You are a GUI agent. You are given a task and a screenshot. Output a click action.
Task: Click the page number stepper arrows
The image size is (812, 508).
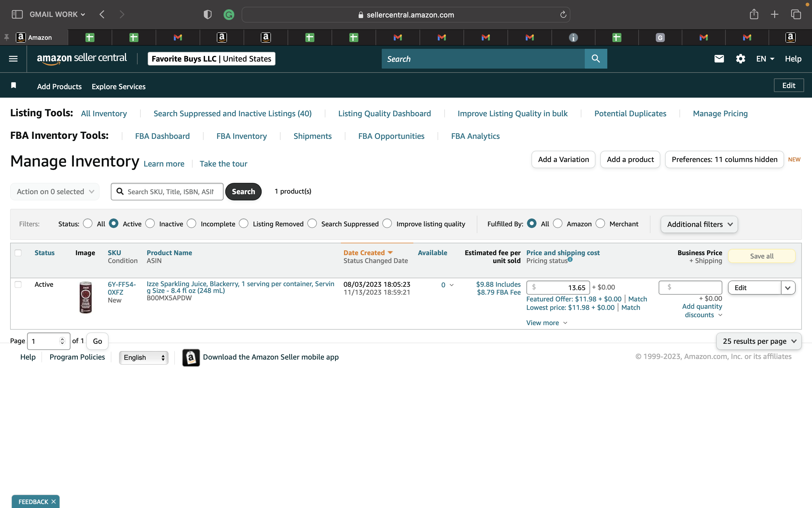click(x=62, y=341)
